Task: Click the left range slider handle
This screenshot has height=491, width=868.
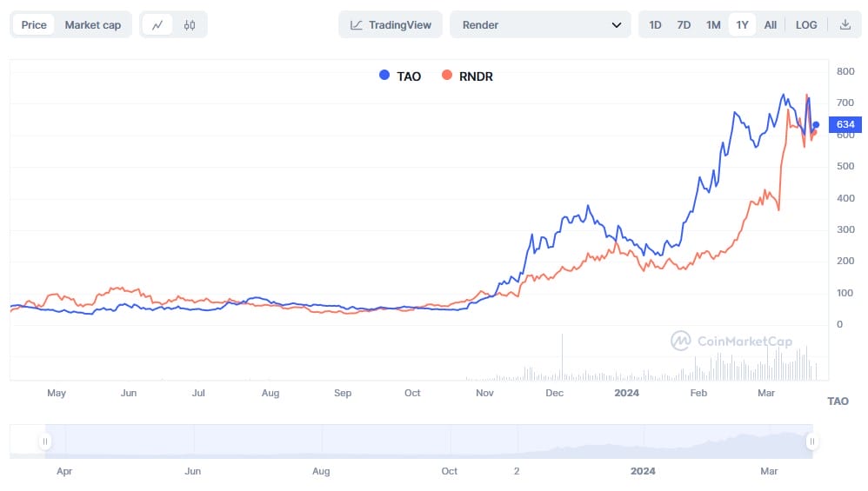Action: tap(44, 441)
